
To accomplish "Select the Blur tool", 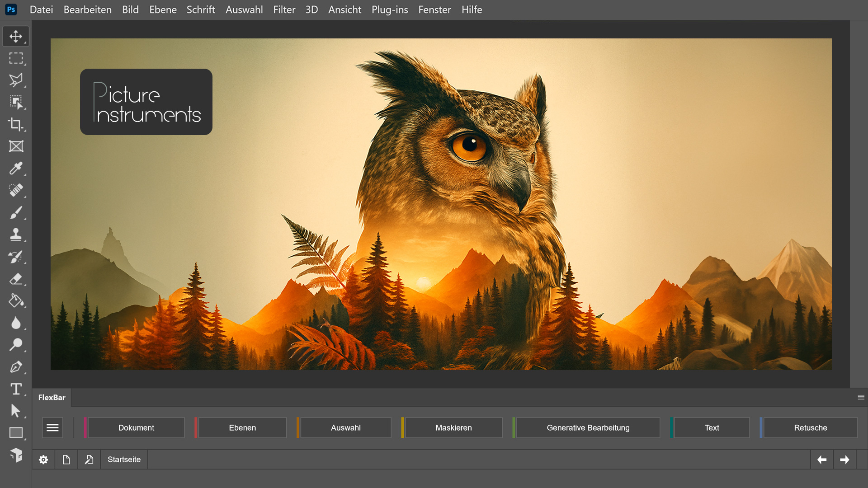I will tap(16, 323).
